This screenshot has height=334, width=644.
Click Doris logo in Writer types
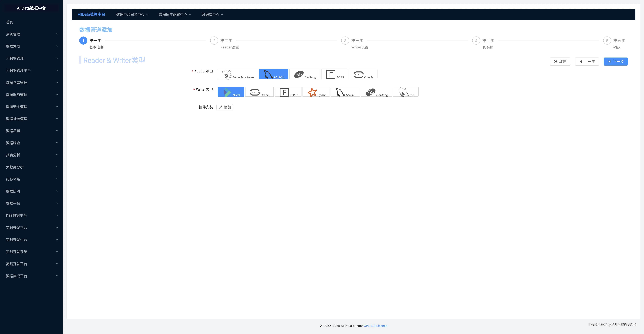pyautogui.click(x=227, y=92)
